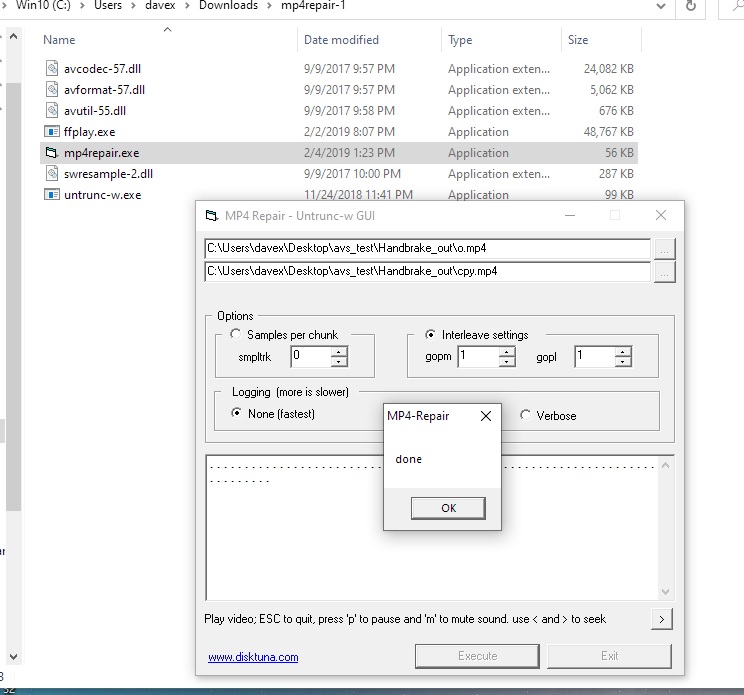
Task: Click the ffplay.exe application icon
Action: tap(52, 131)
